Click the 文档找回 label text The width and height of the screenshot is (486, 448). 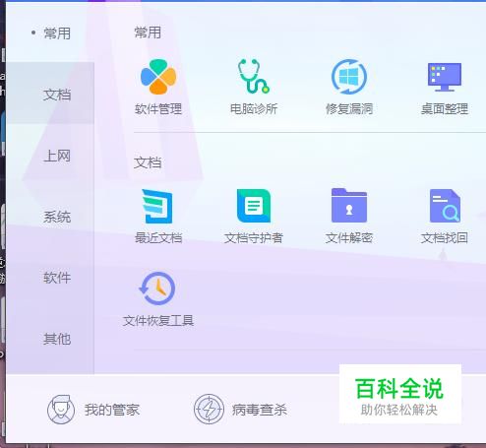445,238
